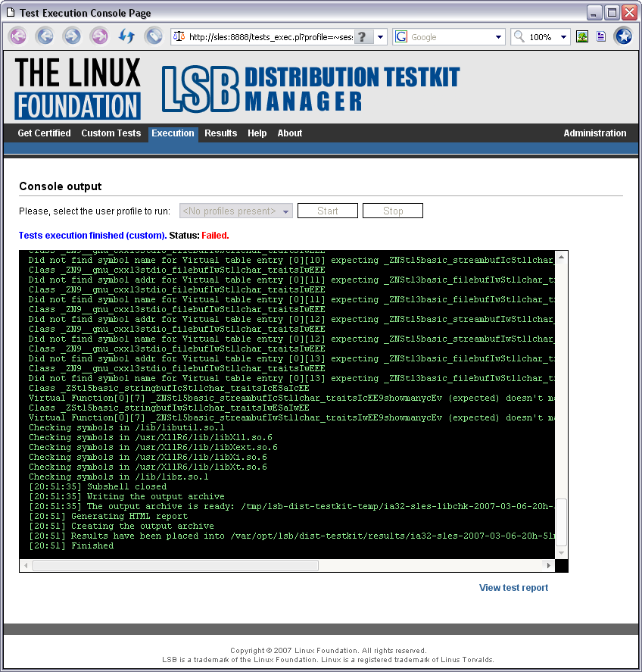Click the site icon inside the address bar
The image size is (642, 672).
point(179,37)
